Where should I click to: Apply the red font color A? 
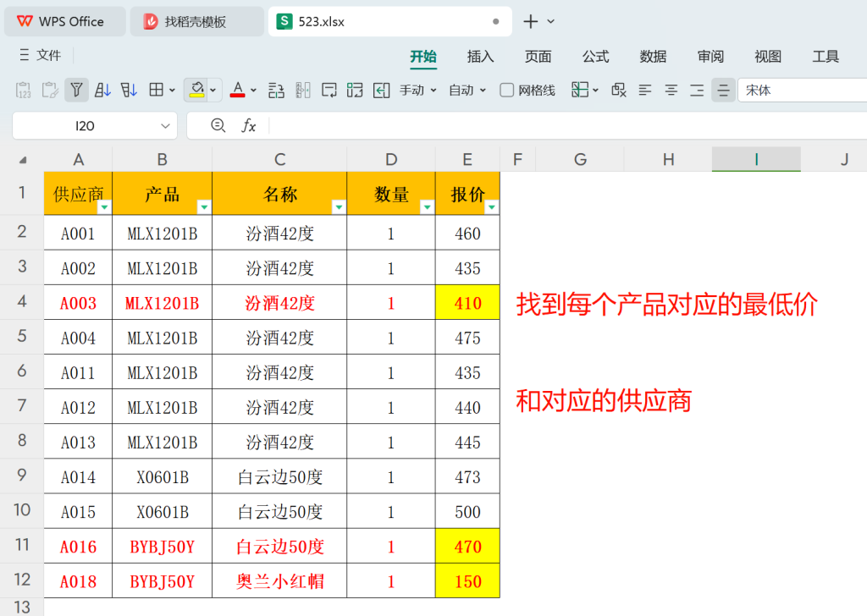pos(238,90)
